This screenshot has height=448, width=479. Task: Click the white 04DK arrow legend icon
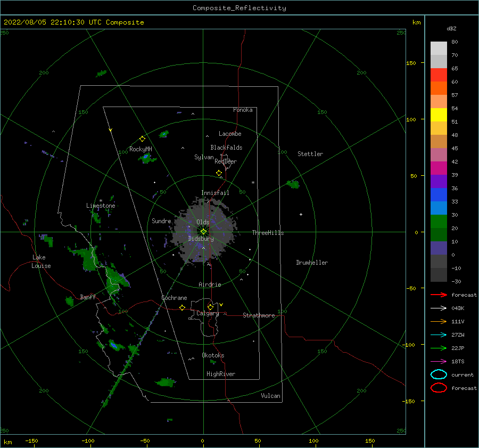pos(439,308)
